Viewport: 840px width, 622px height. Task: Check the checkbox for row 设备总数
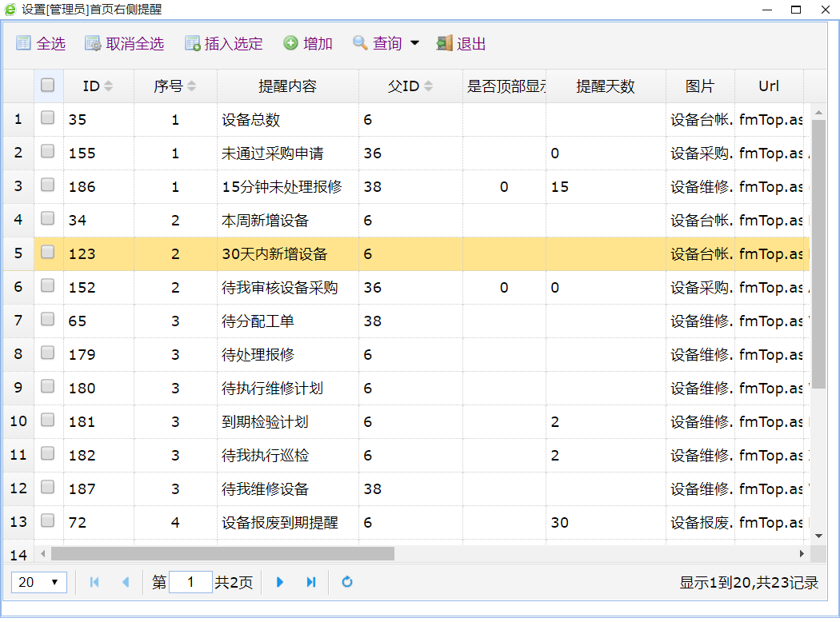click(x=48, y=118)
